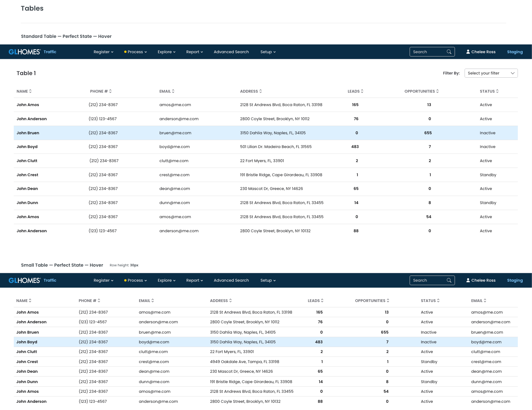Click the ADDRESS sort arrows in Table 1

pyautogui.click(x=261, y=91)
